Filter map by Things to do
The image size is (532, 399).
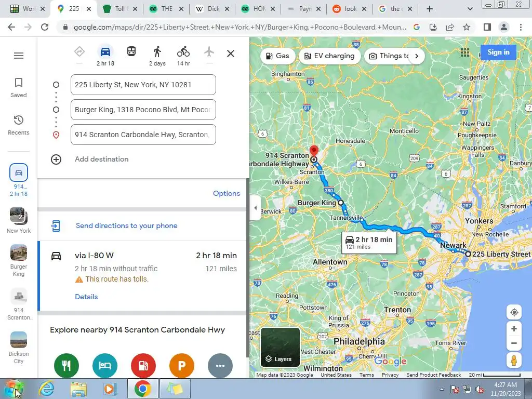pyautogui.click(x=389, y=56)
